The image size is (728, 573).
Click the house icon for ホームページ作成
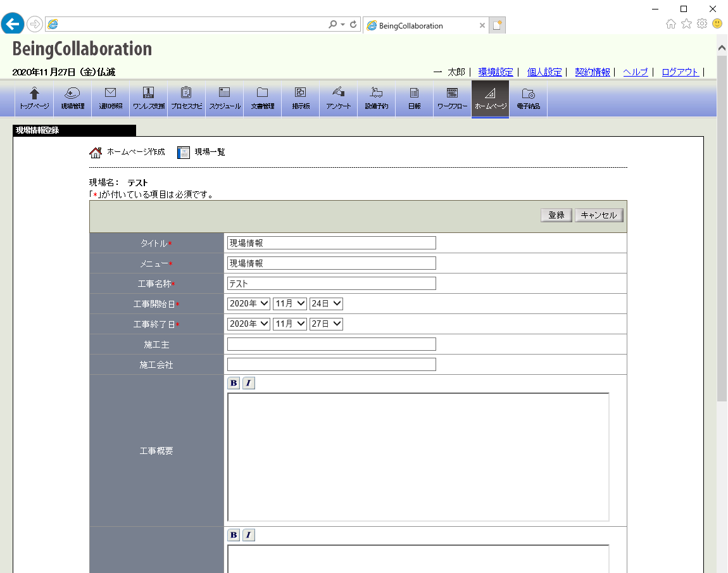click(x=96, y=153)
